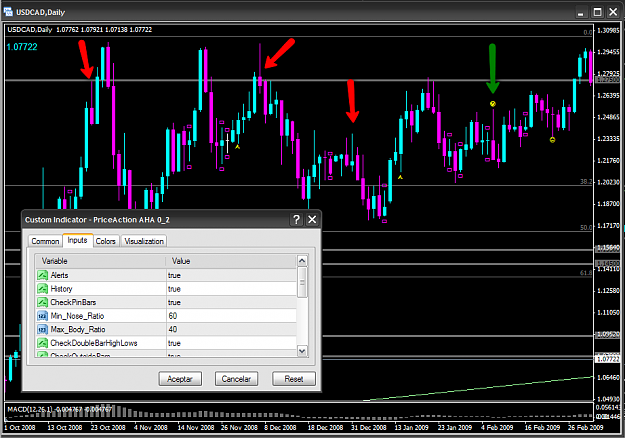The image size is (625, 438).
Task: Click the 1.07722 current price tag on axis
Action: coord(607,359)
